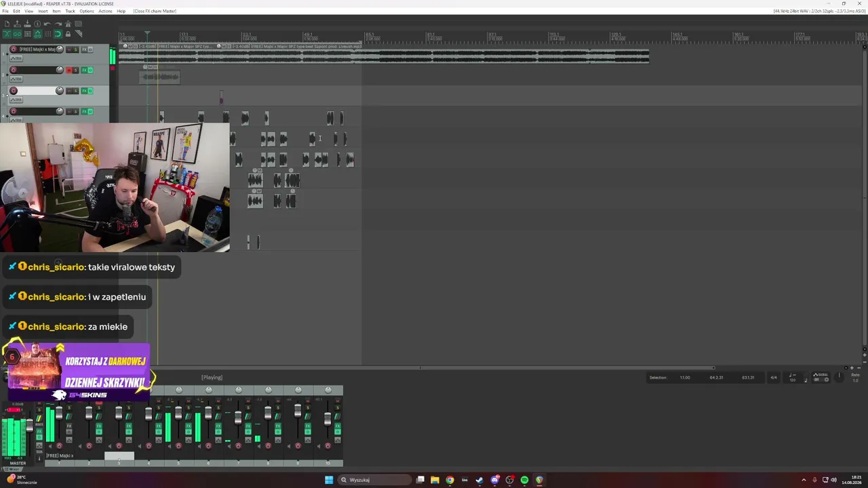Toggle grid lines toolbar icon
The image size is (868, 488).
[x=47, y=34]
